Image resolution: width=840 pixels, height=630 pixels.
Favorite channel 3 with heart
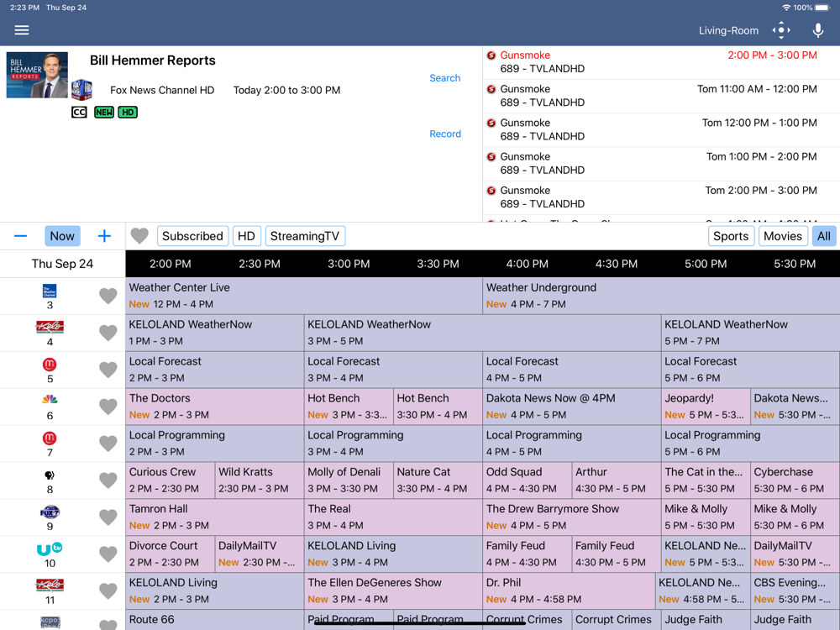(x=108, y=296)
